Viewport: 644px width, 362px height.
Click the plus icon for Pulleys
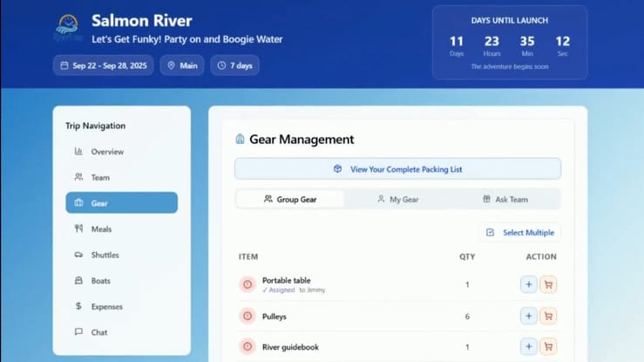pyautogui.click(x=529, y=316)
